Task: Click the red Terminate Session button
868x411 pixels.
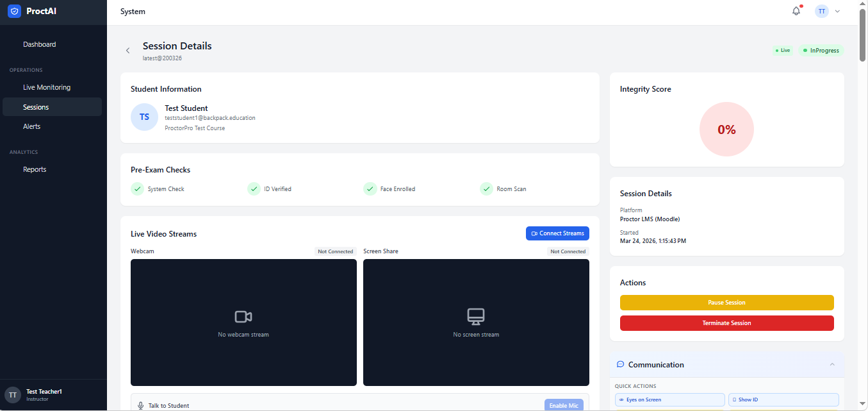Action: [x=726, y=323]
